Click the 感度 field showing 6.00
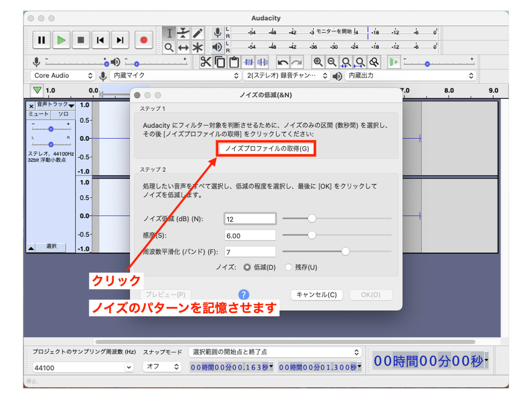Viewport: 532px width, 399px height. 250,235
